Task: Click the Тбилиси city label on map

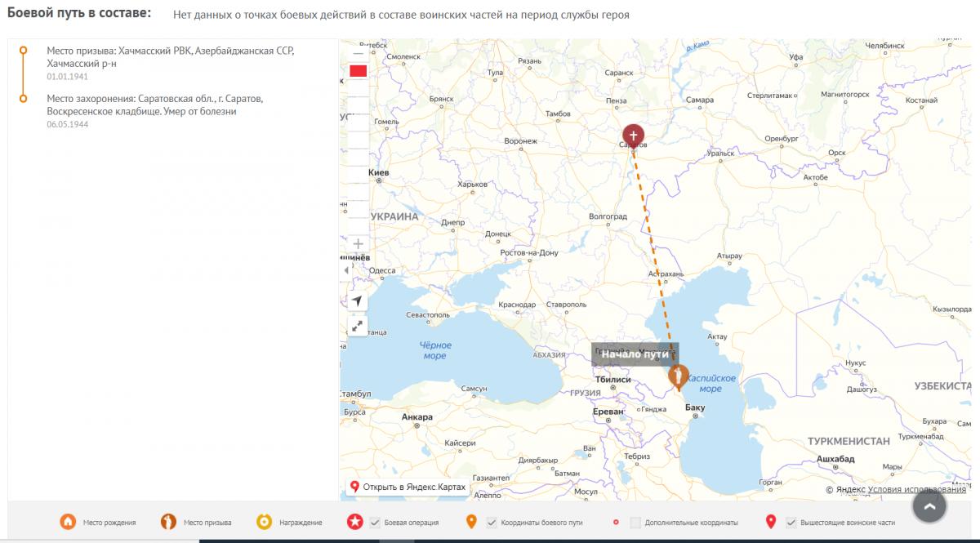Action: (613, 380)
